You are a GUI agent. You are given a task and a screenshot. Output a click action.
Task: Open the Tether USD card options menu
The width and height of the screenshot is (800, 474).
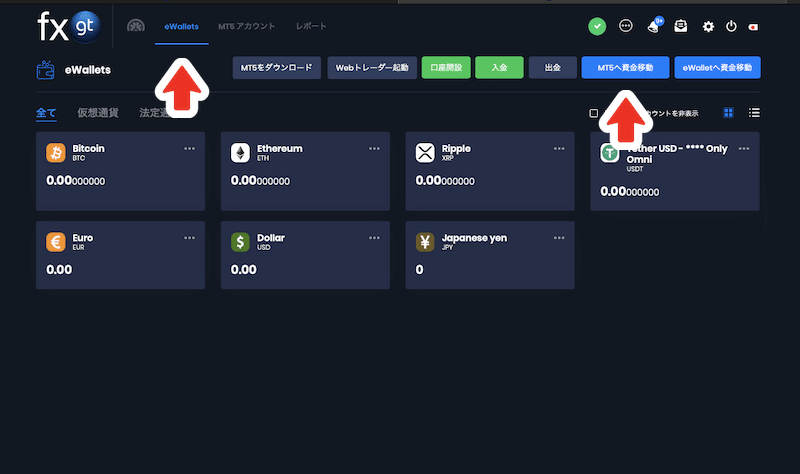tap(744, 148)
